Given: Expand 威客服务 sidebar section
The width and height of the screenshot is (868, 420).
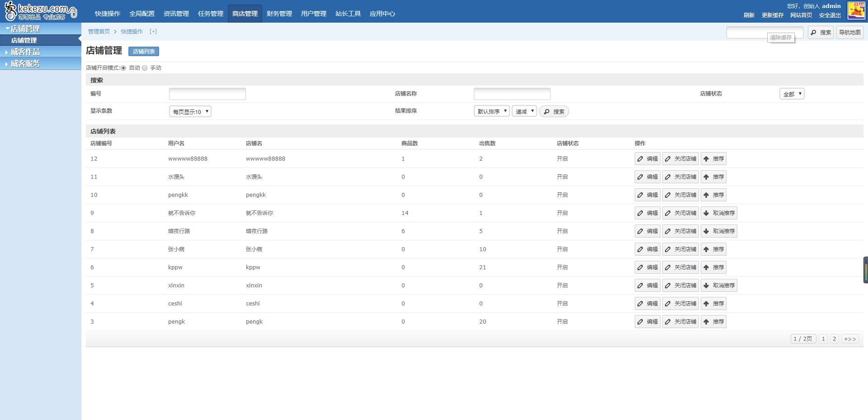Looking at the screenshot, I should tap(41, 64).
